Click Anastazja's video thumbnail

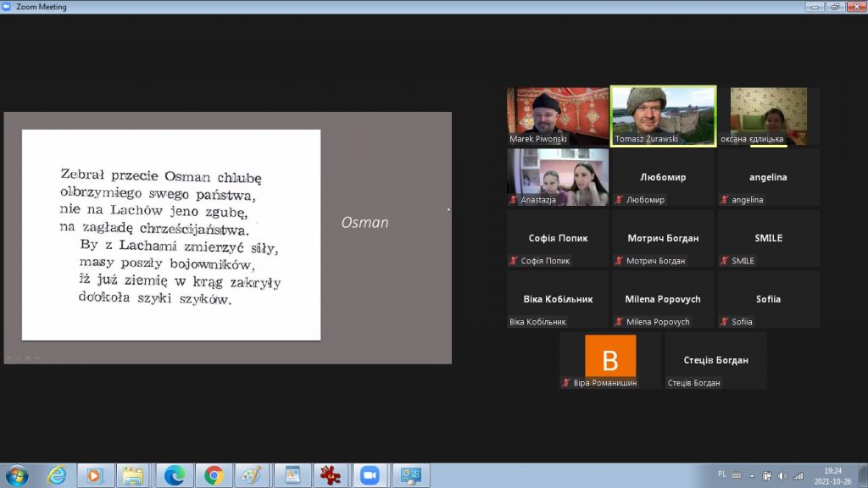[558, 177]
